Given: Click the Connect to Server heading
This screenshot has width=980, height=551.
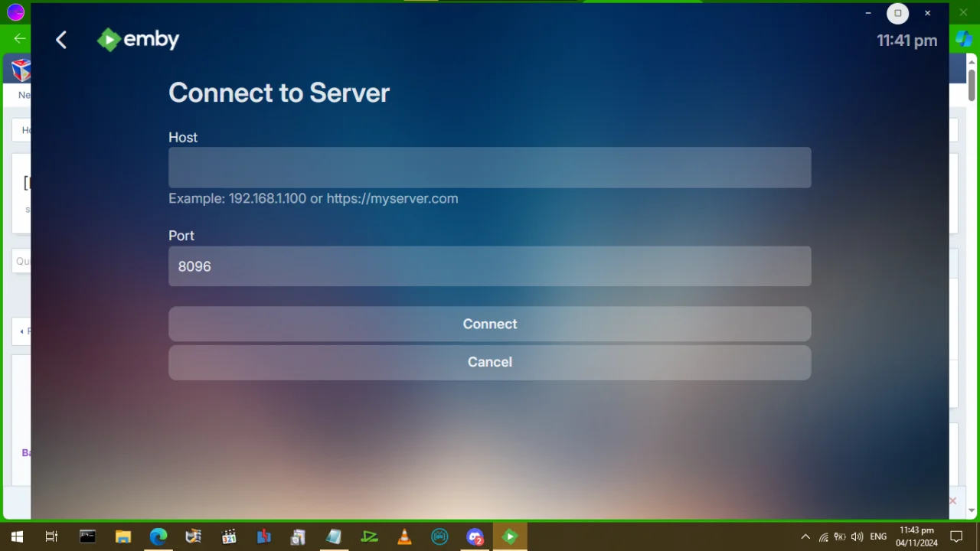Looking at the screenshot, I should pyautogui.click(x=279, y=93).
